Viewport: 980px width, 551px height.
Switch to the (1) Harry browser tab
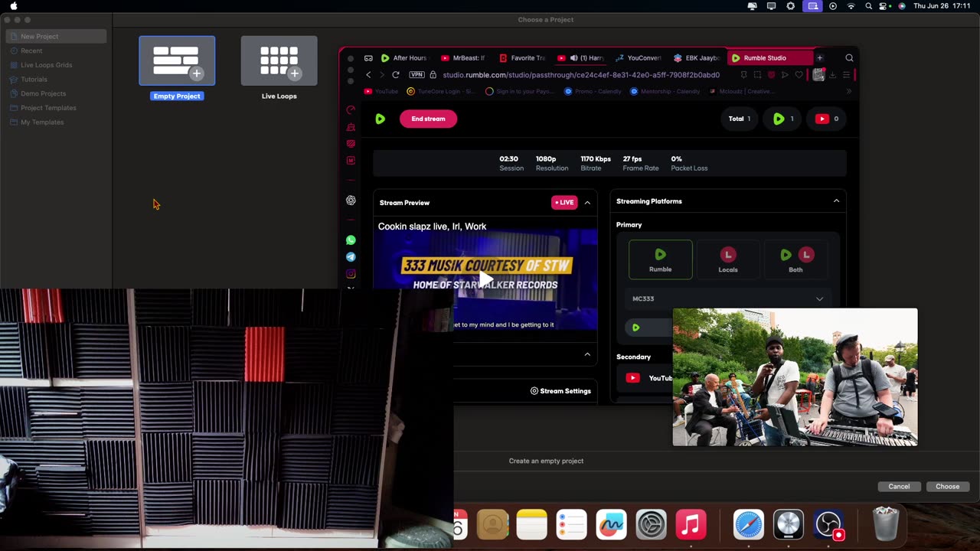581,58
